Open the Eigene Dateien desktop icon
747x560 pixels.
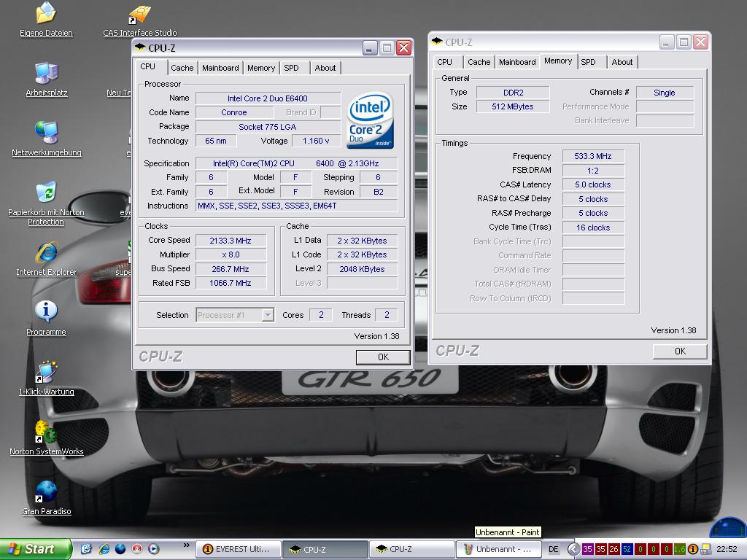46,20
